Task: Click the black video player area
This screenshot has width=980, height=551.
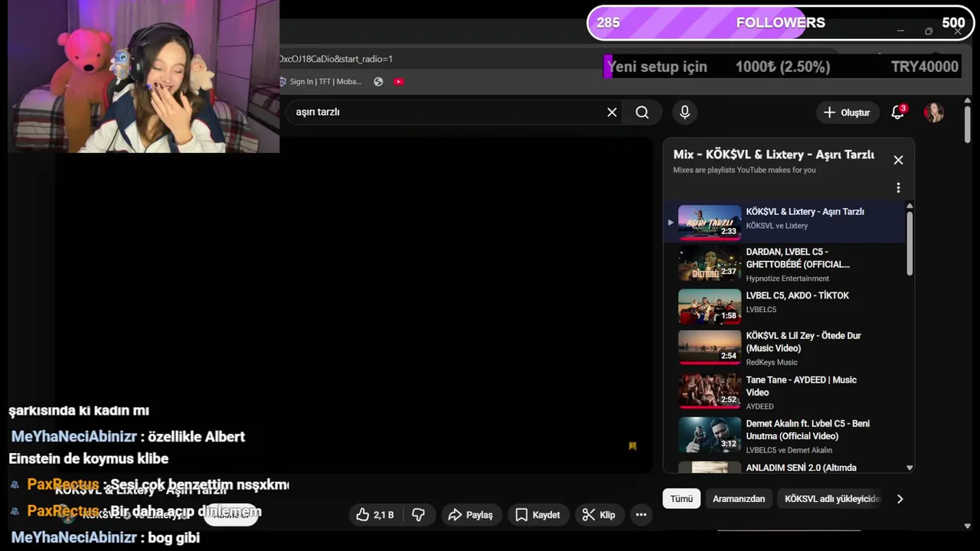Action: tap(352, 306)
